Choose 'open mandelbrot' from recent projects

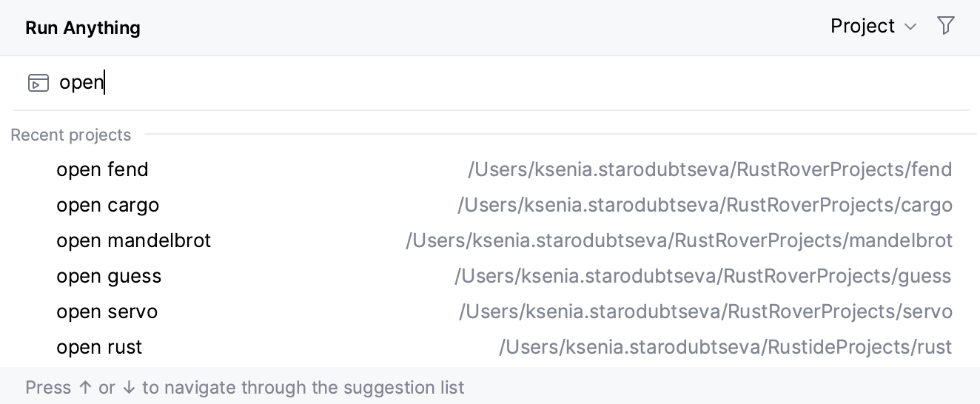133,240
